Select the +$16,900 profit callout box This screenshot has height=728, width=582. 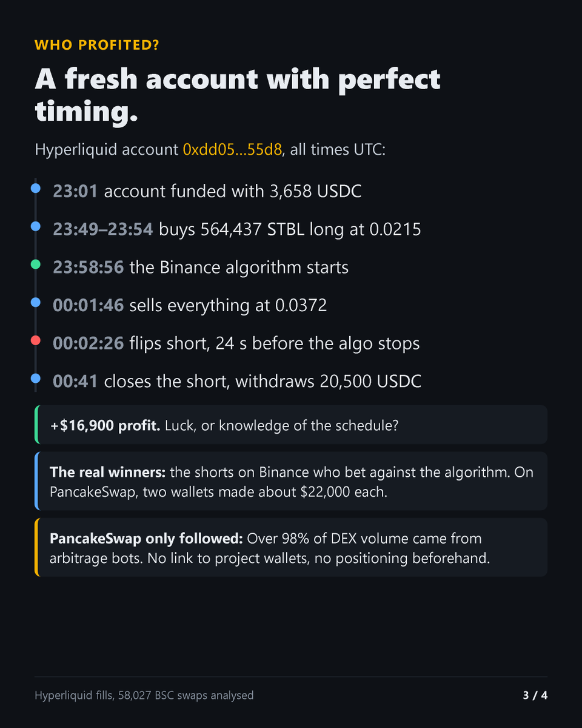click(x=291, y=425)
